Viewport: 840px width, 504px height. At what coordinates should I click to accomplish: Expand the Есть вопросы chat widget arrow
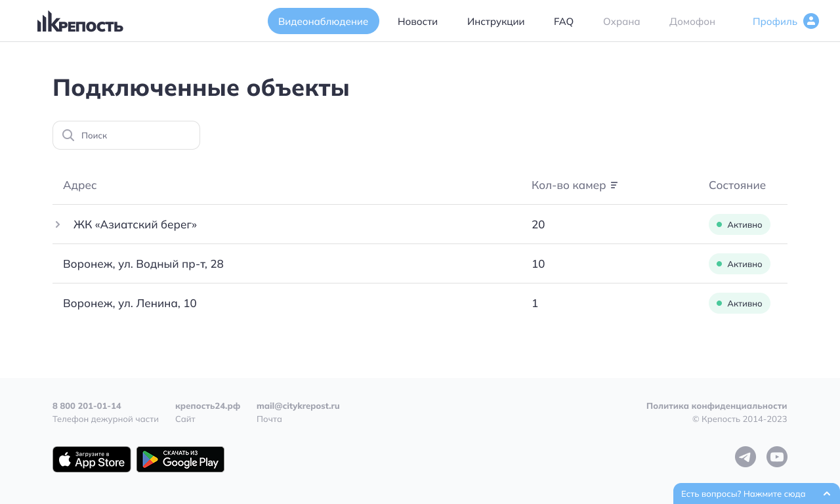point(827,493)
